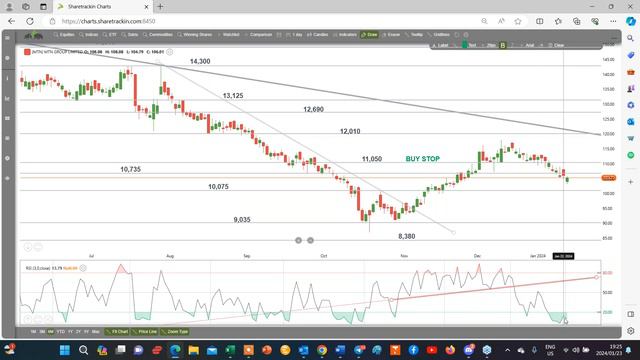640x360 pixels.
Task: Go back in the browser
Action: pyautogui.click(x=11, y=21)
